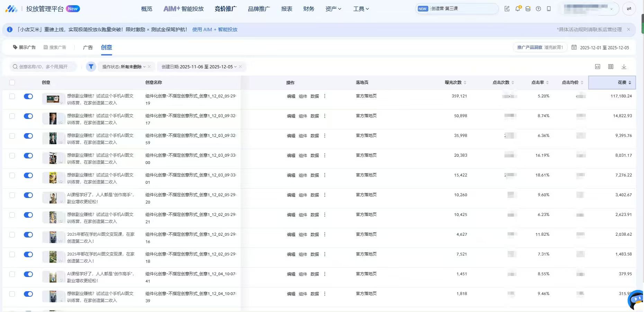This screenshot has height=312, width=644.
Task: Open the notification bell in header
Action: tap(518, 9)
